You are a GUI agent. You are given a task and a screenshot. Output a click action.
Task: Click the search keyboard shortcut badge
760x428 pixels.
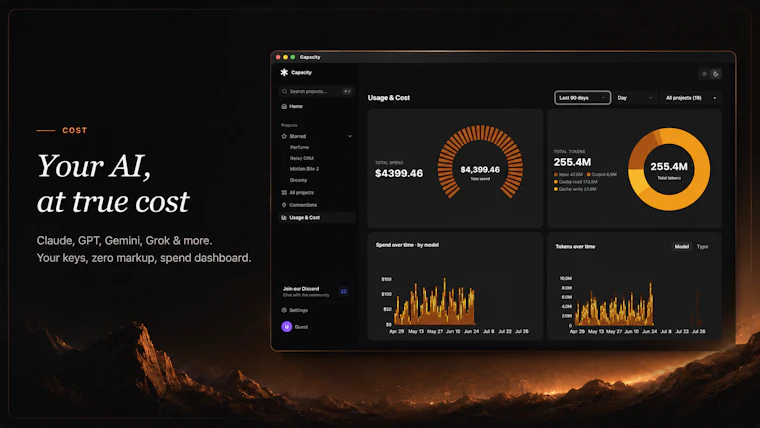(x=347, y=91)
